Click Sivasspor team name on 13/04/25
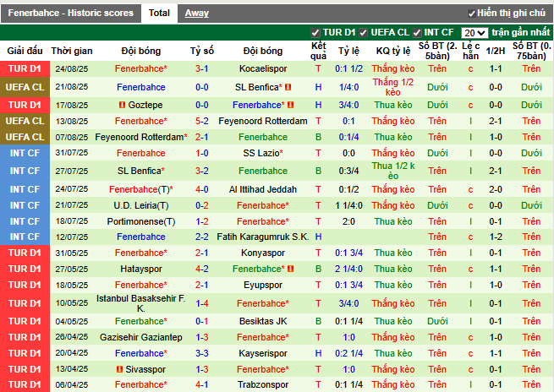The height and width of the screenshot is (392, 554). [145, 369]
